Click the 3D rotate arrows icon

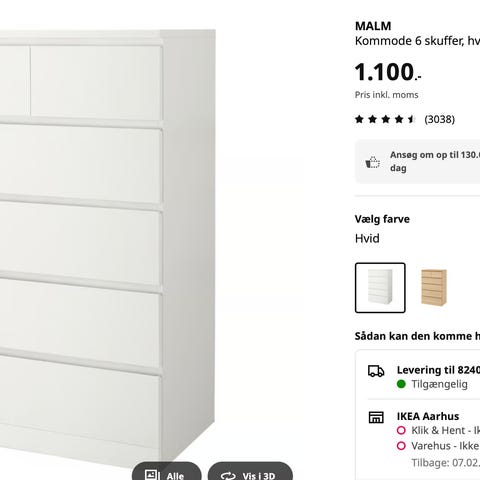(228, 476)
